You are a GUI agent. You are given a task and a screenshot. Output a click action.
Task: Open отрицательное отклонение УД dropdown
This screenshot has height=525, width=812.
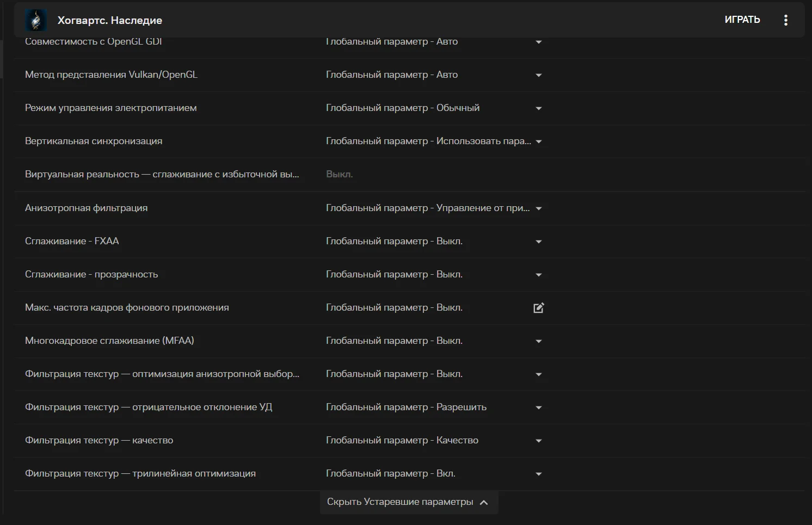(x=538, y=407)
